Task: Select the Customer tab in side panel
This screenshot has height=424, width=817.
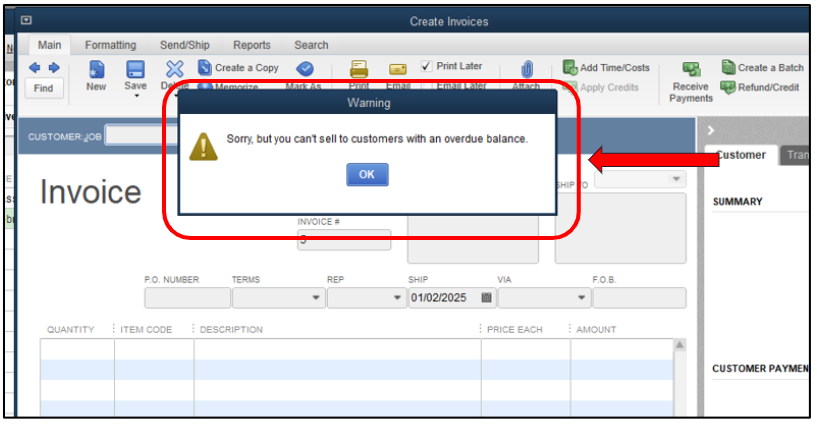Action: (740, 155)
